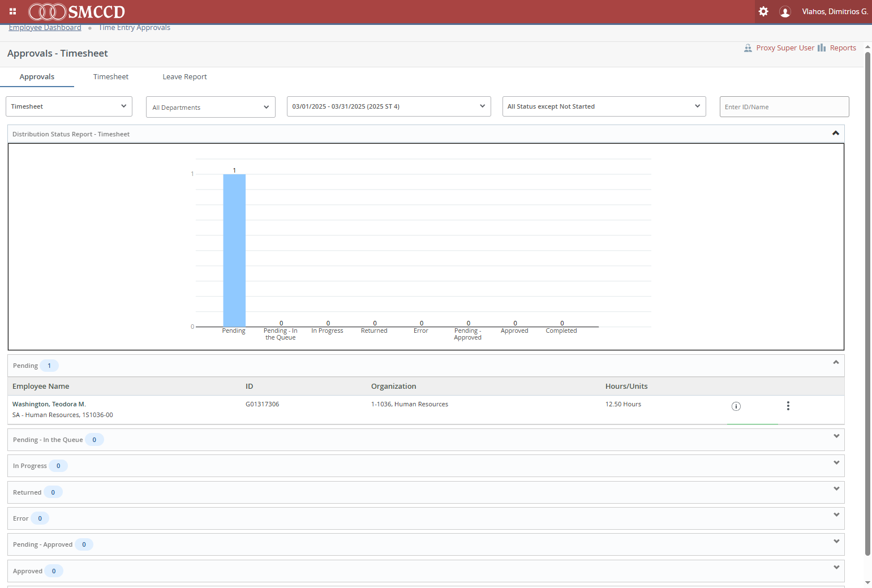Click the organization 1-1036, Human Resources cell

point(410,404)
